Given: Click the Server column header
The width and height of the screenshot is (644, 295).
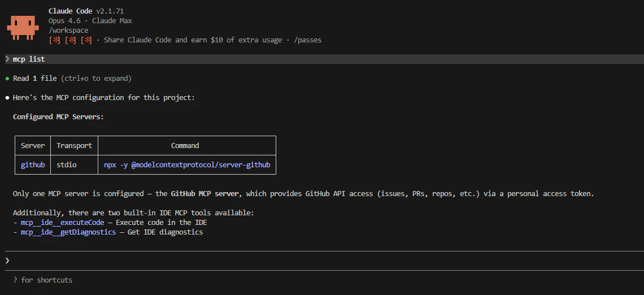Looking at the screenshot, I should pyautogui.click(x=33, y=145).
